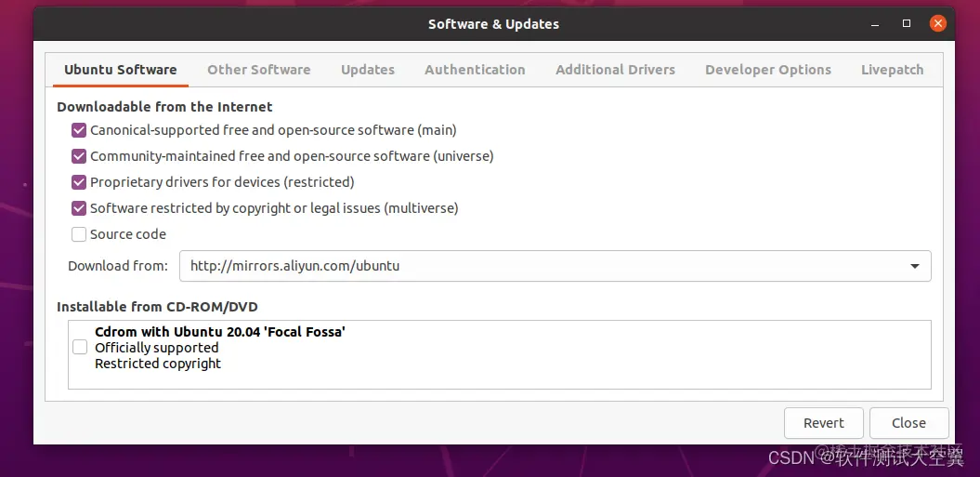Click the 'Proprietary drivers for devices (restricted)' label
This screenshot has height=477, width=980.
[x=222, y=182]
